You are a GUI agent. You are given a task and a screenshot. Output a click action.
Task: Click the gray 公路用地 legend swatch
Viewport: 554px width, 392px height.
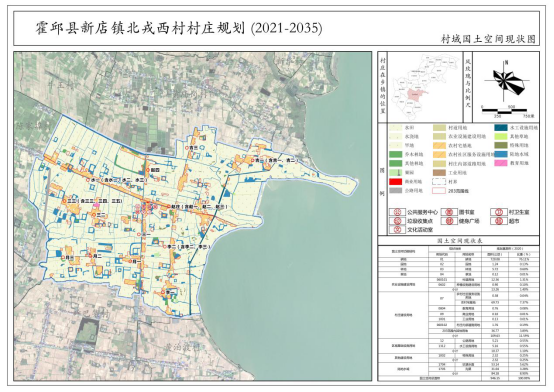coord(395,191)
